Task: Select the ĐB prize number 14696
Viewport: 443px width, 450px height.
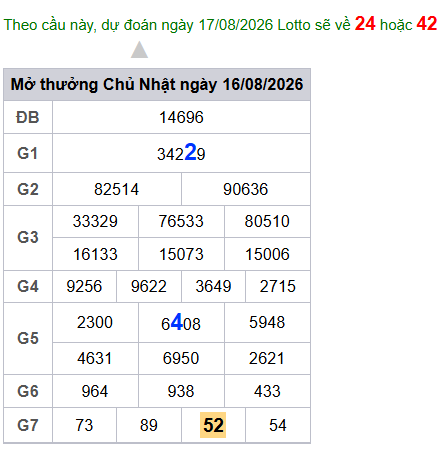Action: tap(181, 117)
